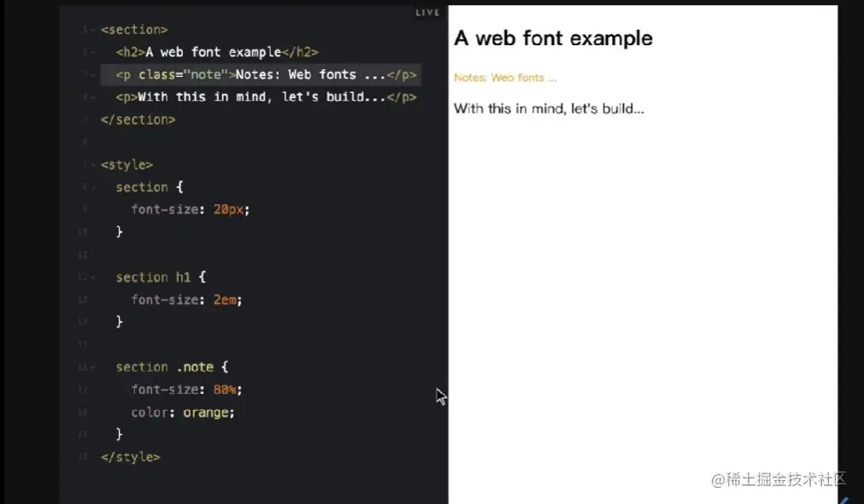Click the "A web font example" preview heading

pos(553,38)
